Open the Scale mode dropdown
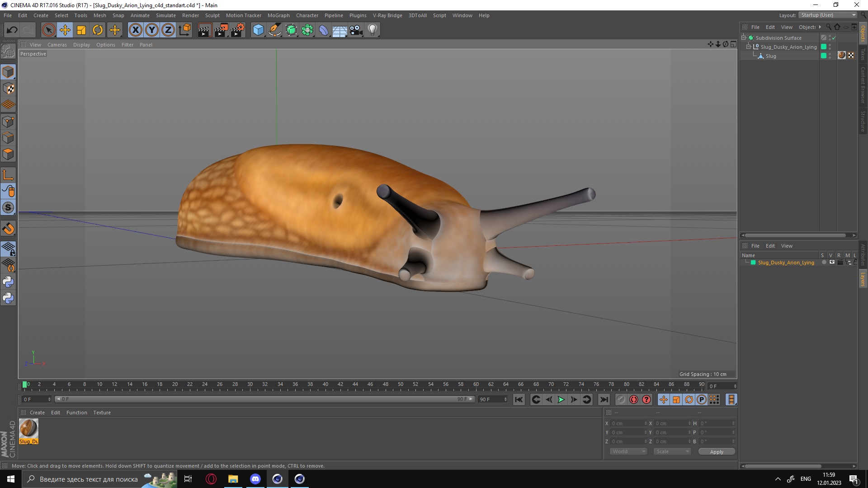 point(672,451)
